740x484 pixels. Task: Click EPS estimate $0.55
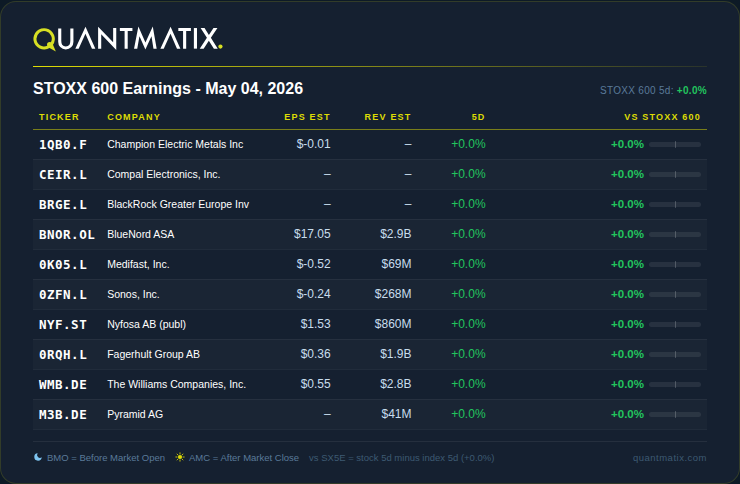(315, 384)
